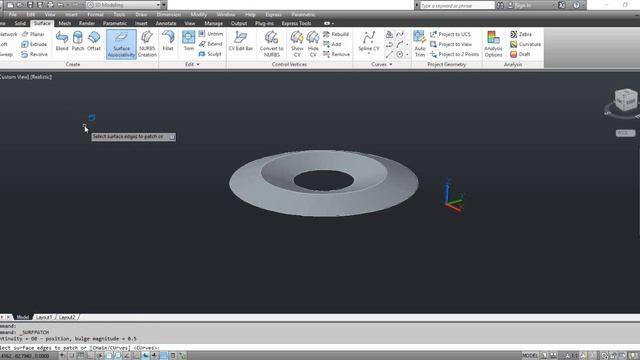Select the Extrude surface tool
640x360 pixels.
pyautogui.click(x=34, y=44)
